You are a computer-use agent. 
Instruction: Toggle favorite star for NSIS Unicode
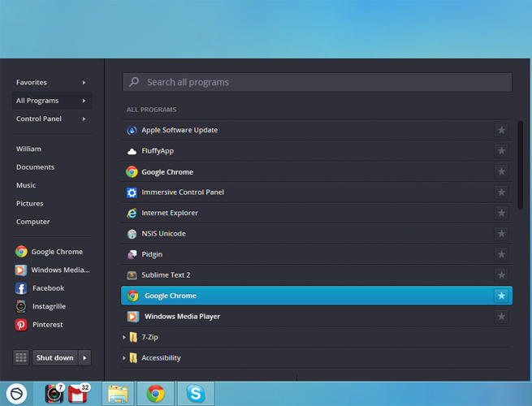[501, 234]
